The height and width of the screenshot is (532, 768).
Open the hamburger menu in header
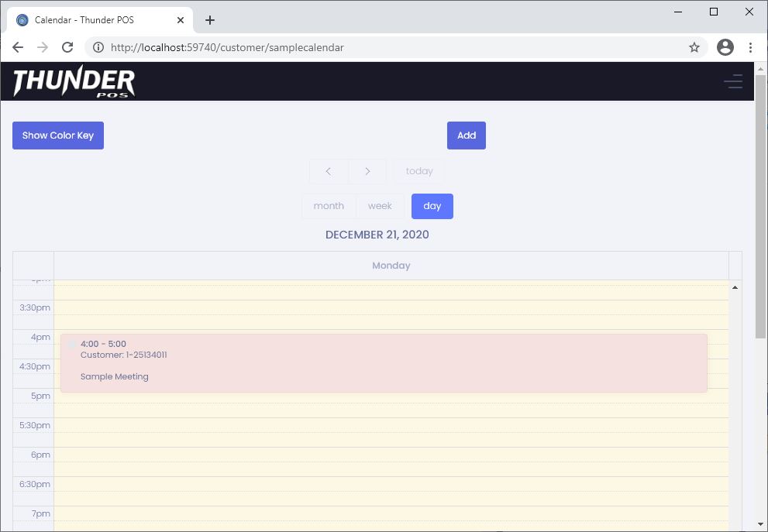732,81
